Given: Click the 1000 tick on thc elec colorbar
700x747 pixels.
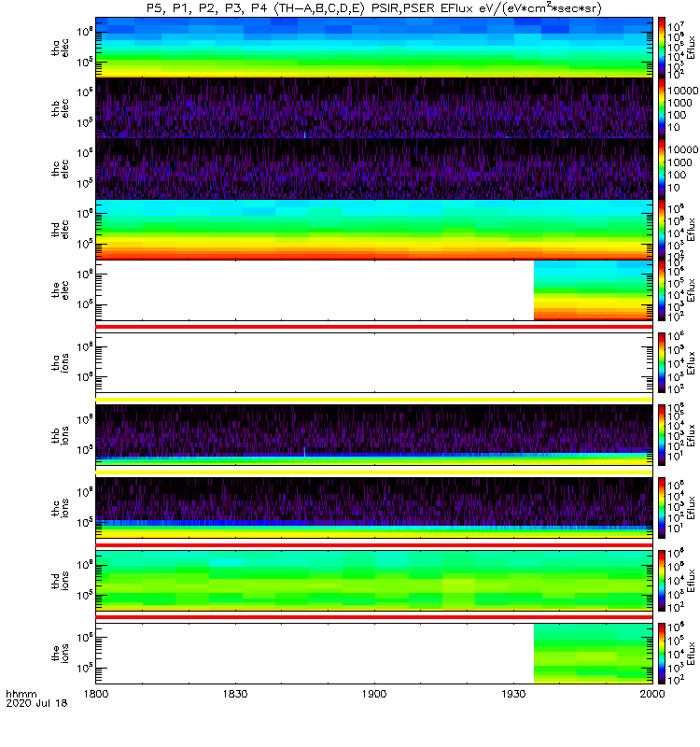Looking at the screenshot, I should 680,162.
